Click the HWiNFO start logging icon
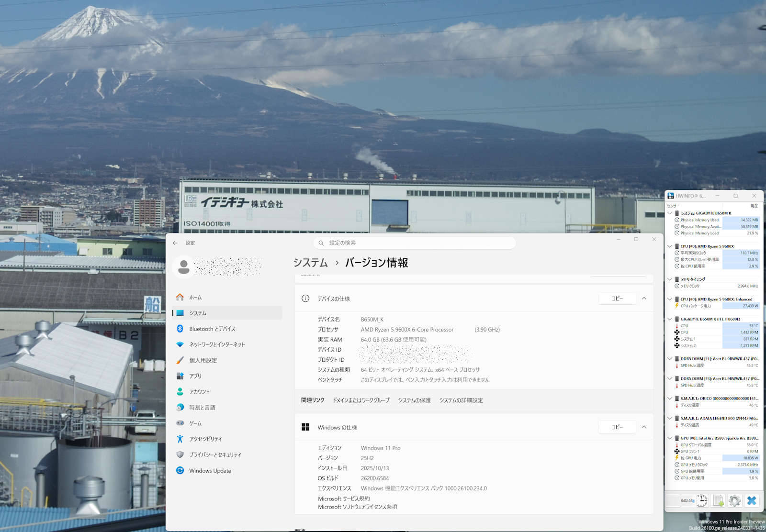This screenshot has width=766, height=532. coord(718,500)
